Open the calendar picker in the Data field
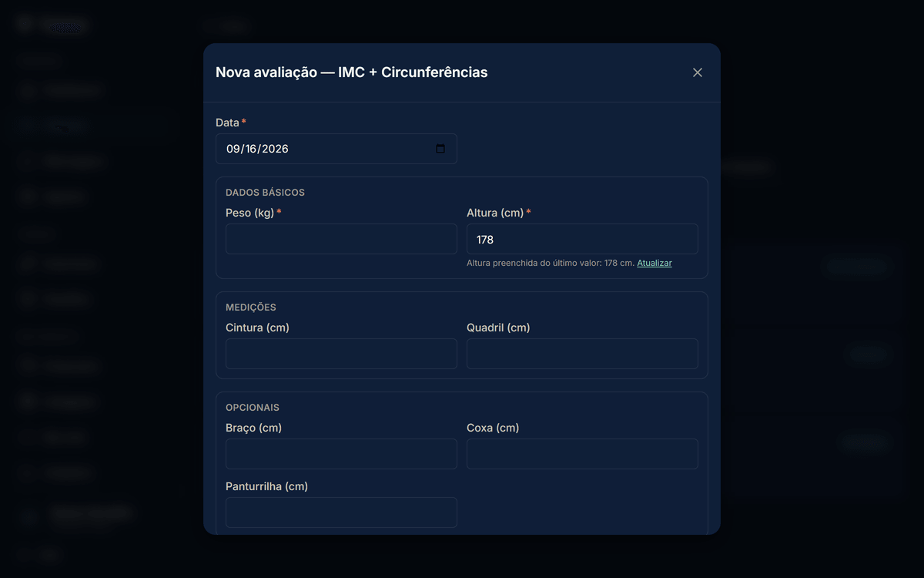 click(x=440, y=149)
